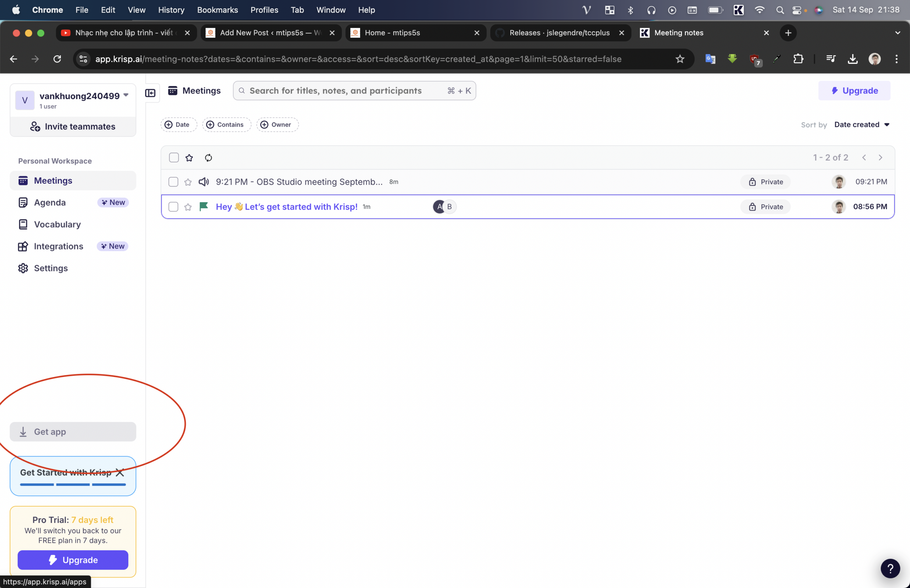Select all meetings header checkbox
Viewport: 910px width, 588px height.
point(174,158)
